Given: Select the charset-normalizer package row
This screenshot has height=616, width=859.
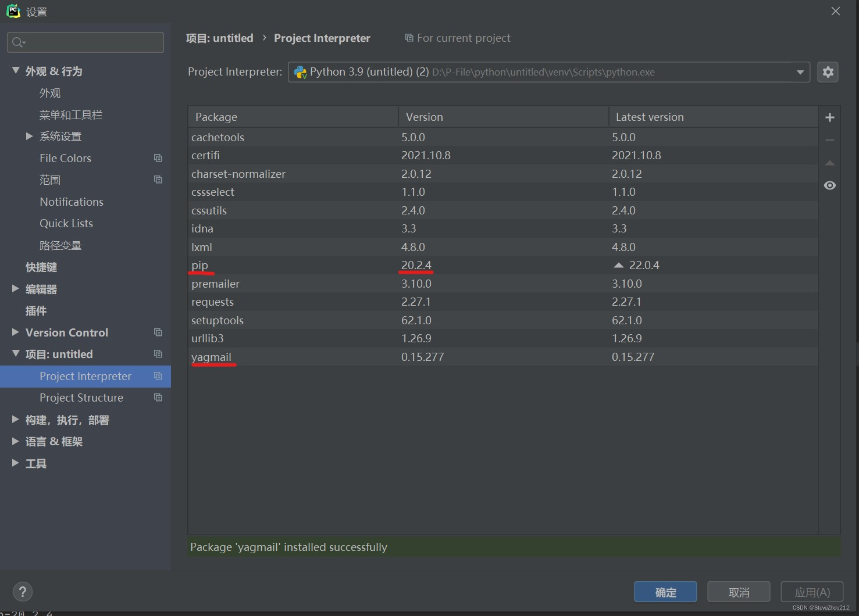Looking at the screenshot, I should 503,174.
